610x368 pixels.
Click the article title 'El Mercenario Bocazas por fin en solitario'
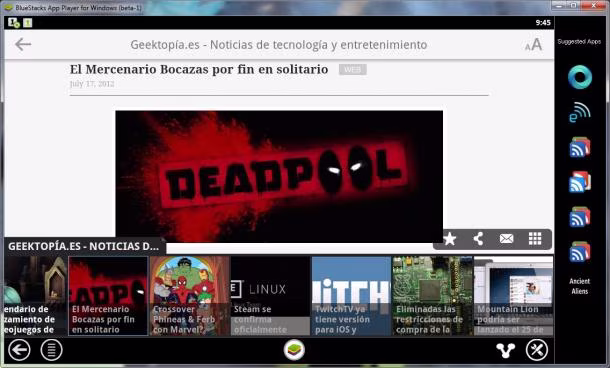pyautogui.click(x=199, y=70)
